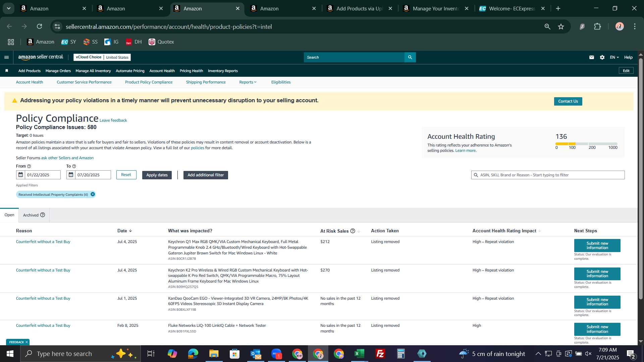Screen dimensions: 644x362
Task: Click the Archived tab help icon
Action: [x=43, y=215]
